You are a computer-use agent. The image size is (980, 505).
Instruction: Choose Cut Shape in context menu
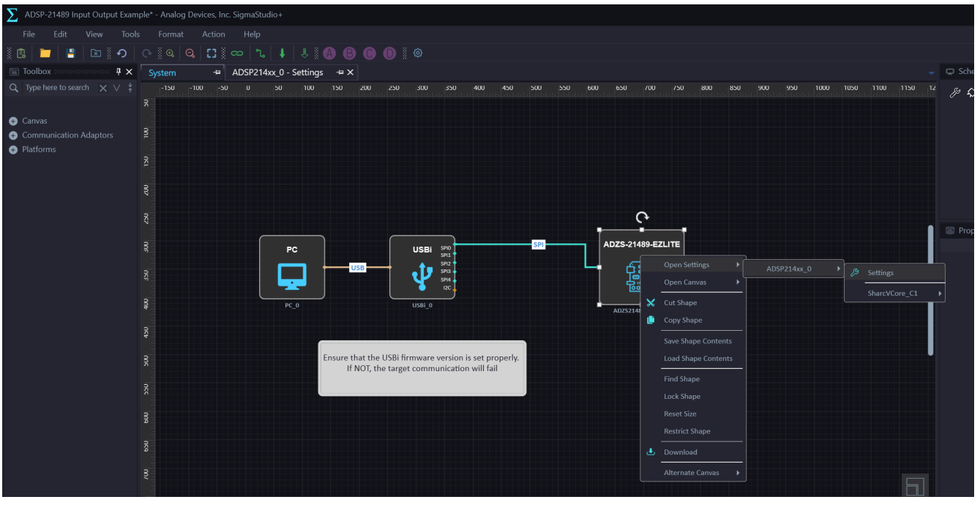[x=693, y=302]
